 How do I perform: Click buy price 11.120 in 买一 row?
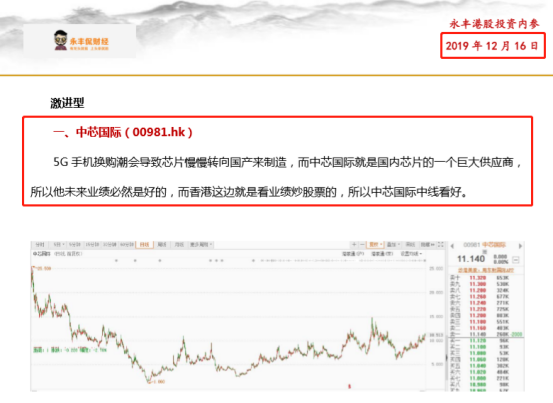pos(478,341)
